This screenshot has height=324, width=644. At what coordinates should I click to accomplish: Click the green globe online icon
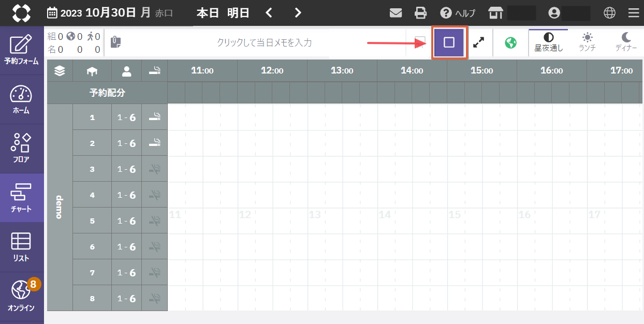(510, 42)
